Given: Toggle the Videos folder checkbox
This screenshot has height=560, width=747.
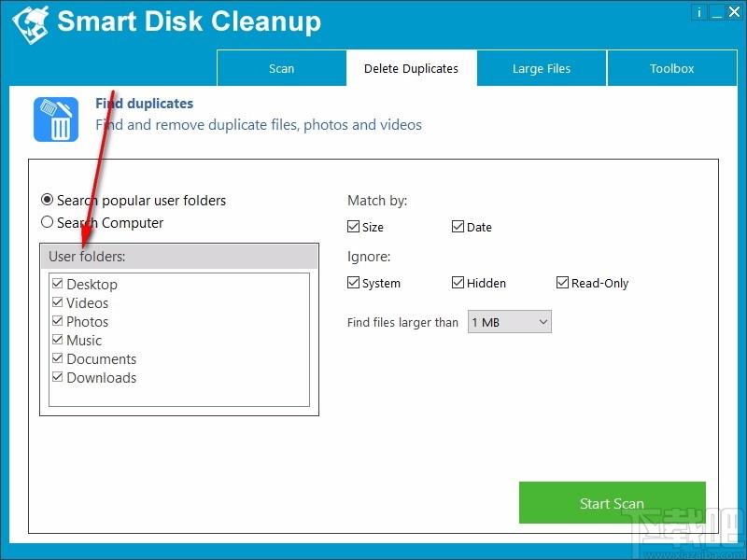Looking at the screenshot, I should (x=58, y=302).
